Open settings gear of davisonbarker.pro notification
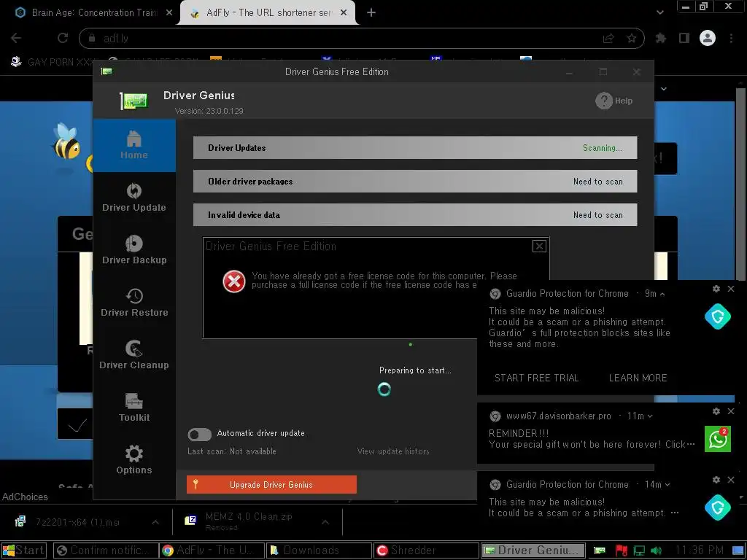This screenshot has width=747, height=560. click(716, 411)
